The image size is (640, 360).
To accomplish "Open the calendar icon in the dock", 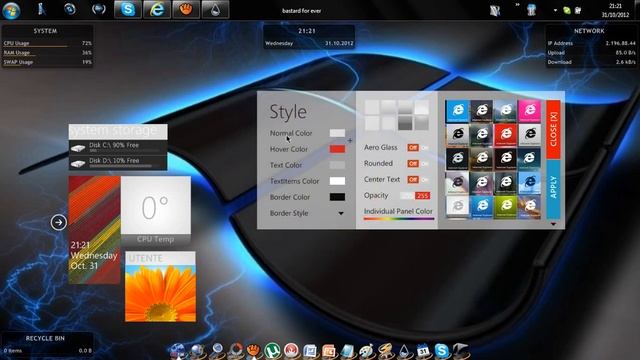I will point(423,351).
